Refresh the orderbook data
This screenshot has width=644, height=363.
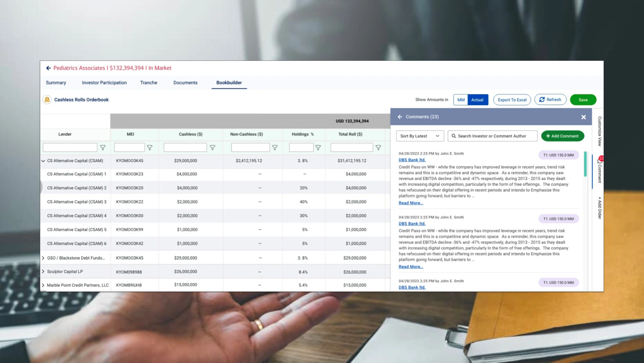coord(550,100)
